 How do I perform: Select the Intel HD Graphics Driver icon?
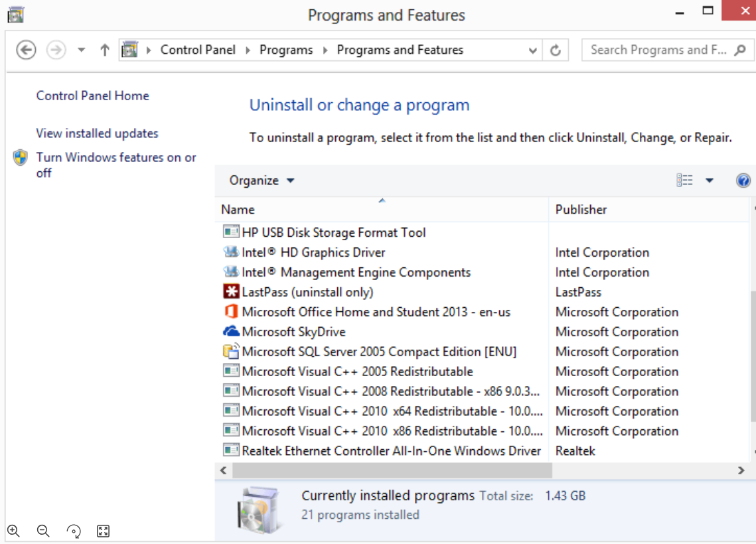[231, 251]
